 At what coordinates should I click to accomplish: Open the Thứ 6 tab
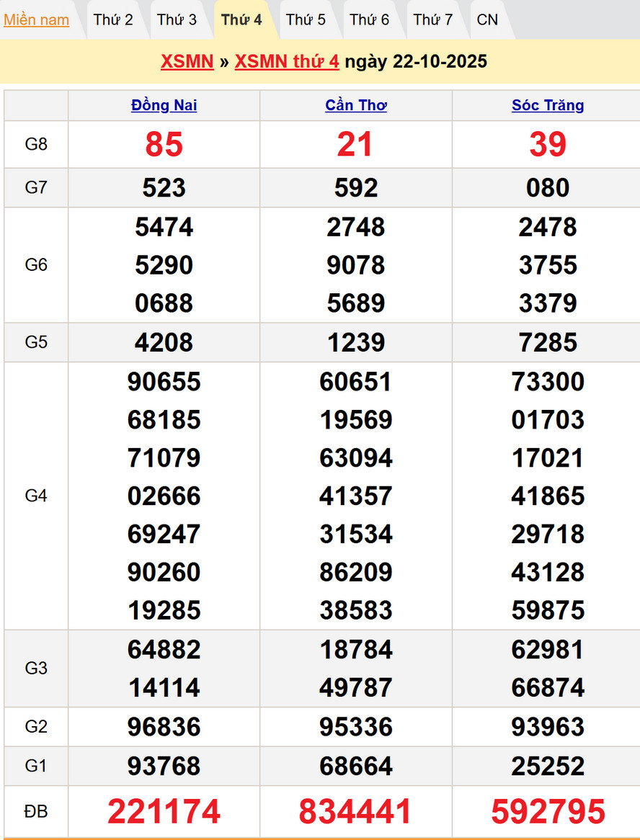[369, 20]
